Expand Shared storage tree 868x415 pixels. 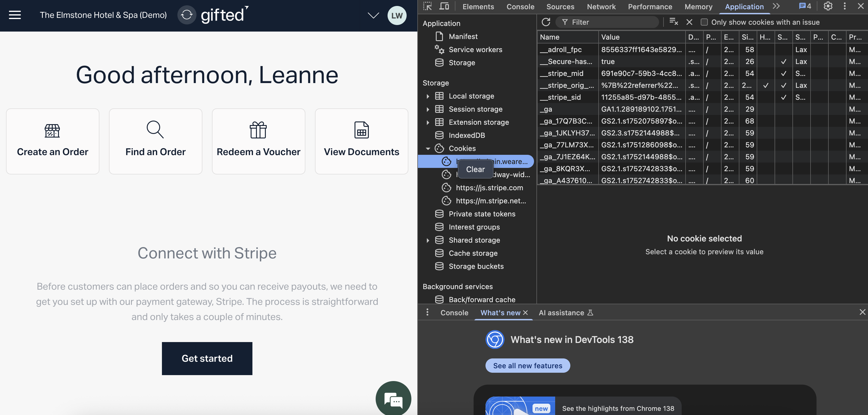pyautogui.click(x=427, y=240)
